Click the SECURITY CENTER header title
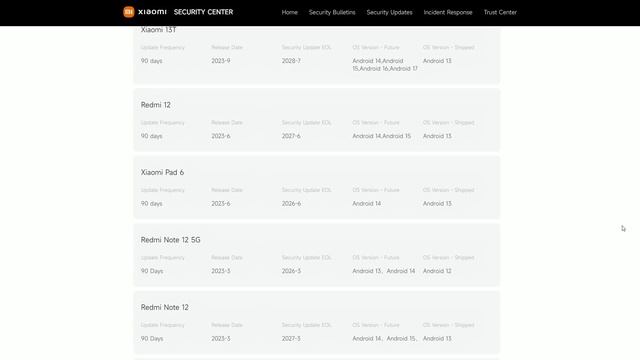 pos(203,12)
